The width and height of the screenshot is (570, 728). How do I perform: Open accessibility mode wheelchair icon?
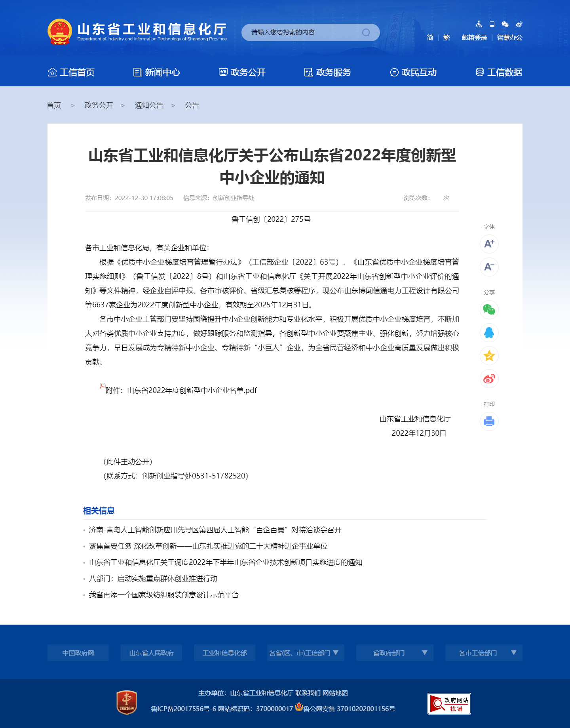pyautogui.click(x=479, y=24)
